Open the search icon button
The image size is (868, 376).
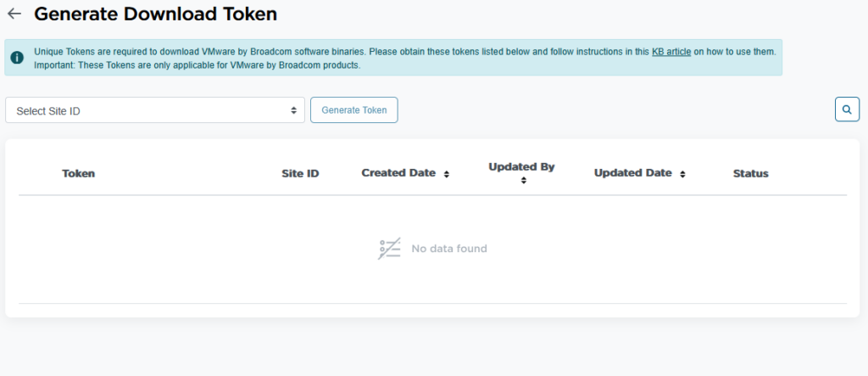coord(847,109)
